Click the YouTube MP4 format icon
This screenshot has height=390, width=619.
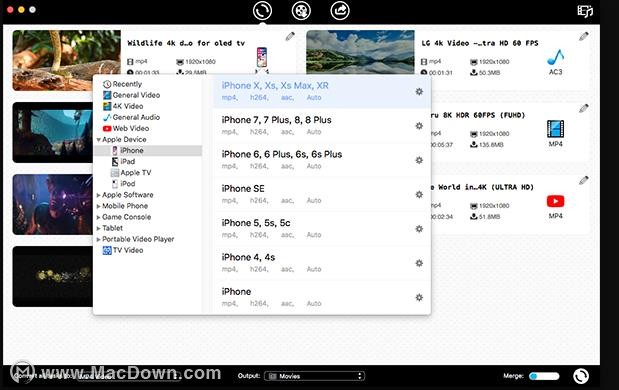pyautogui.click(x=555, y=201)
